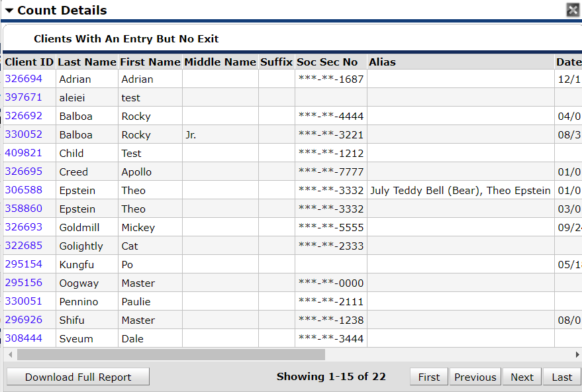Go to the Next page

pyautogui.click(x=522, y=377)
